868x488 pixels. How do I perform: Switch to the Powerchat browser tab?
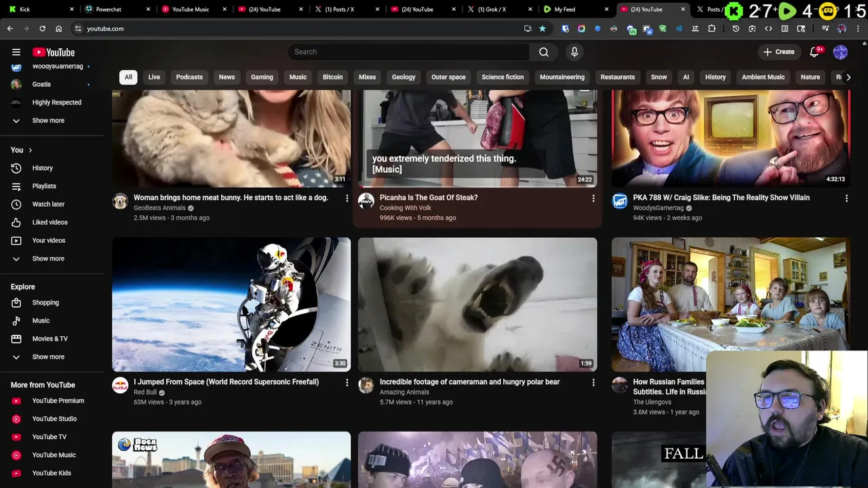click(x=114, y=9)
